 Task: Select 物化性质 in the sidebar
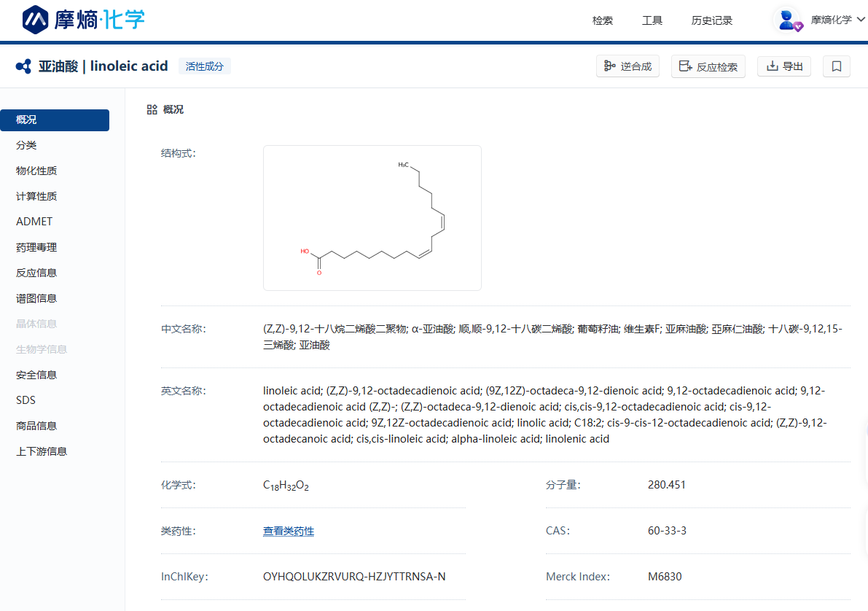click(36, 171)
